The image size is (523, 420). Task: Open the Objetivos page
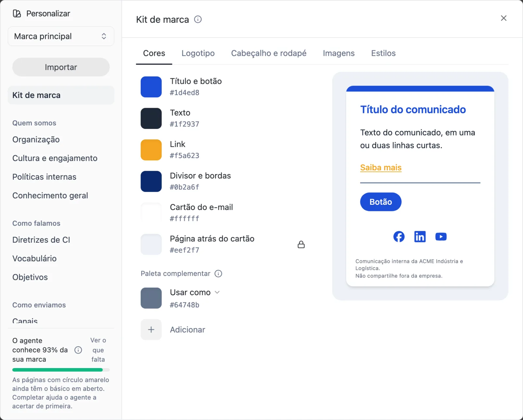click(x=30, y=277)
